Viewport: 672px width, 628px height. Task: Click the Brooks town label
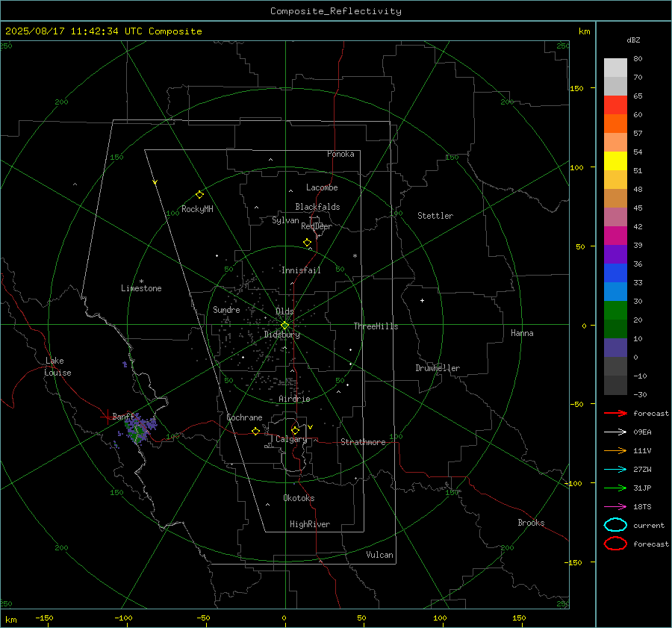531,523
